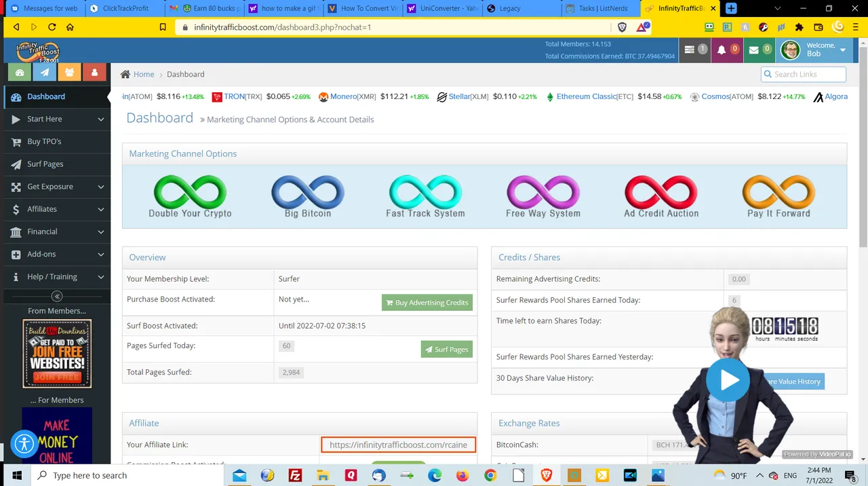Click the Infinity Traffic Boost logo
The width and height of the screenshot is (868, 486).
pyautogui.click(x=38, y=51)
